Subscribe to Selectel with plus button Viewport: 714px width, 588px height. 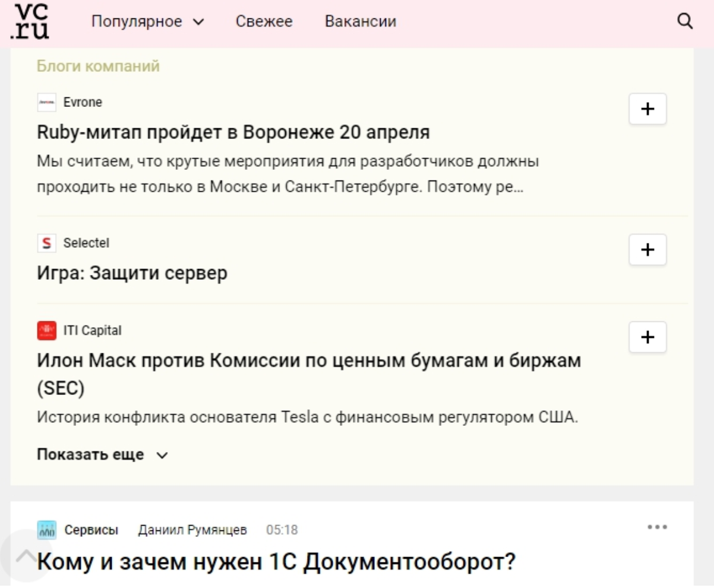647,249
